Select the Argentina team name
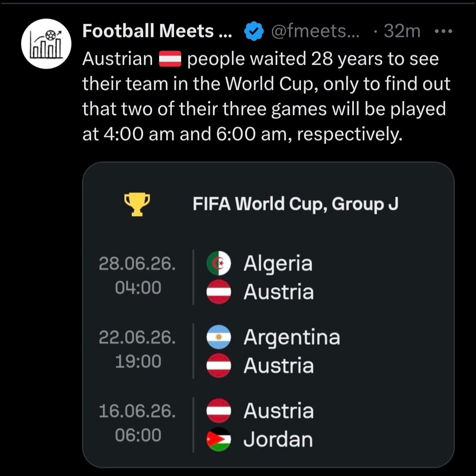Image resolution: width=476 pixels, height=476 pixels. [x=292, y=337]
